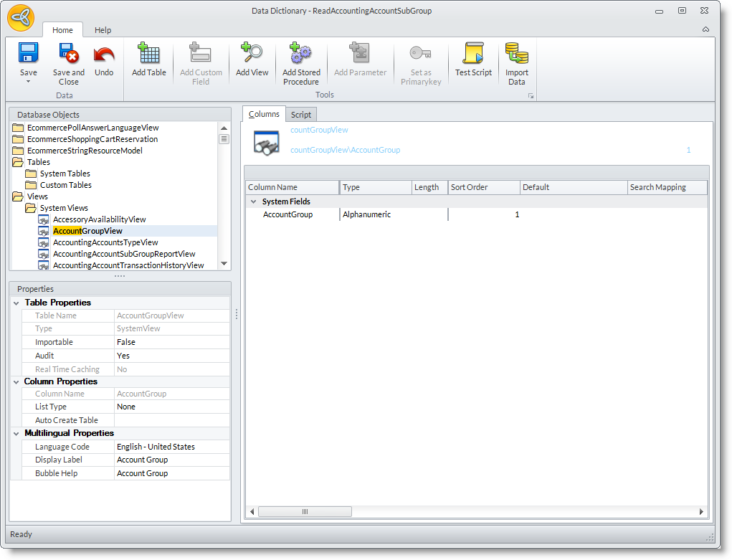This screenshot has height=560, width=732.
Task: Click the Add Stored Procedure icon
Action: click(301, 54)
